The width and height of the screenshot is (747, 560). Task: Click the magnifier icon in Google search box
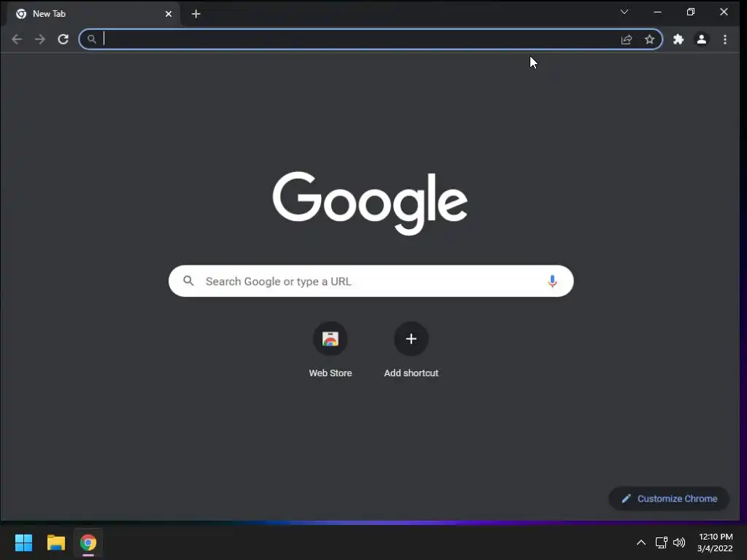(x=189, y=281)
